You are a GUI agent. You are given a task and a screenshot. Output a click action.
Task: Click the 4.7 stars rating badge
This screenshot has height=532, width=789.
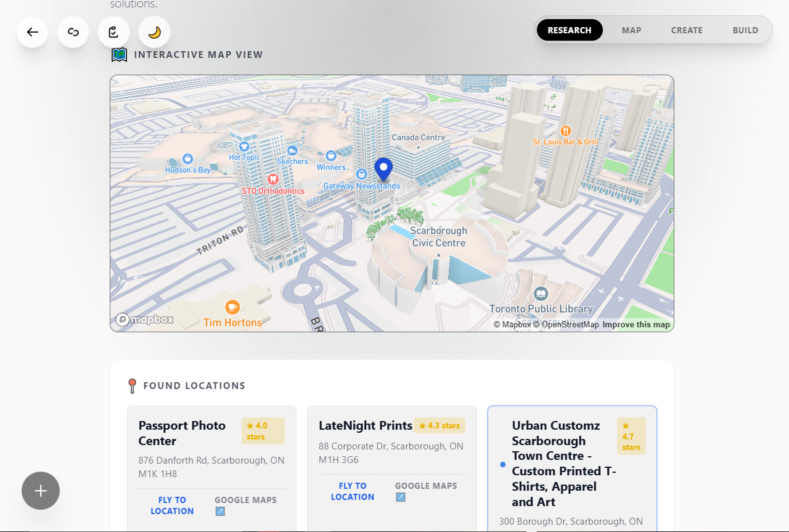pos(631,436)
